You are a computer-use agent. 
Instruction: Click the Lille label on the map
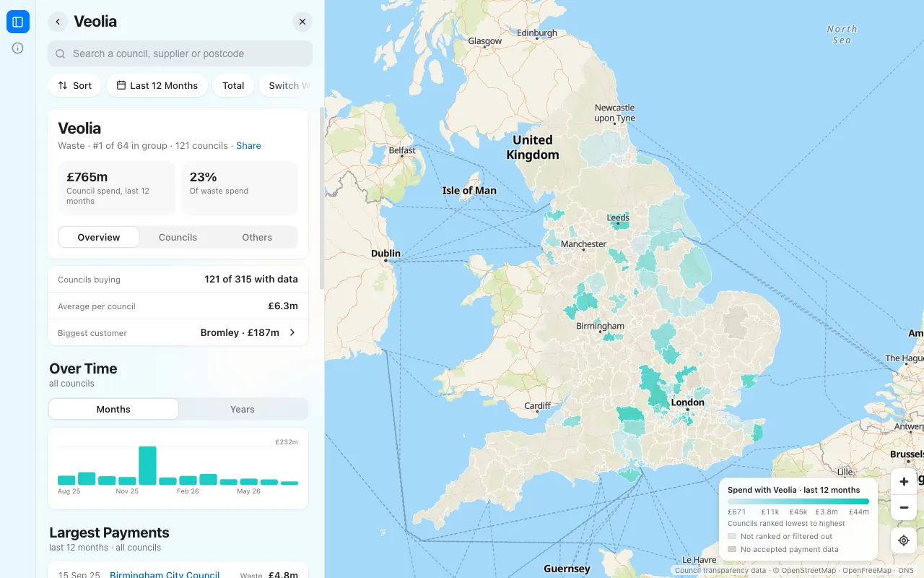click(x=844, y=472)
